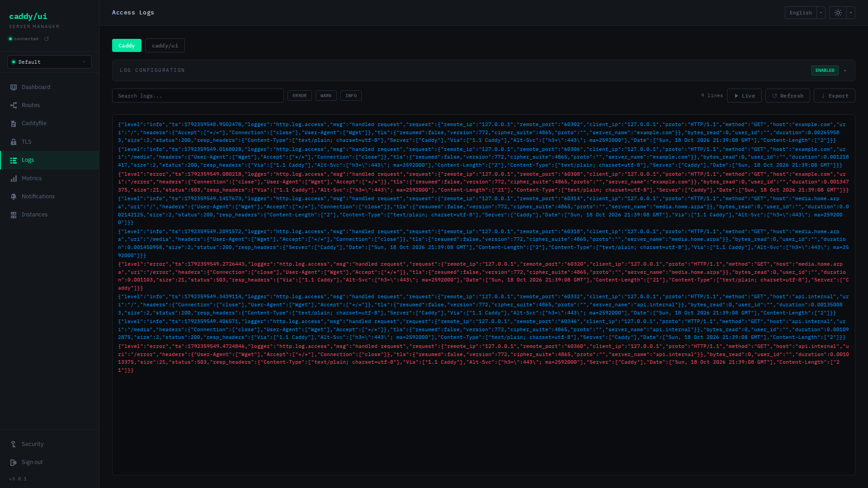Click the TLS lock icon
Screen dimensions: 868x488
click(x=14, y=142)
